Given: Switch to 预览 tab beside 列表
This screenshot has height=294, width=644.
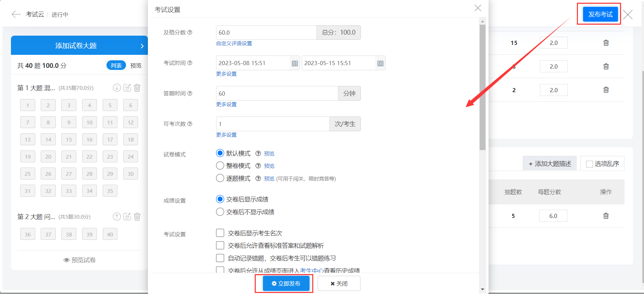Looking at the screenshot, I should point(136,65).
